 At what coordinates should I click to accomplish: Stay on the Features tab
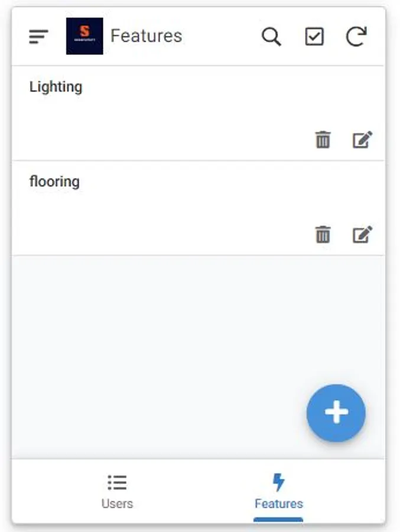tap(278, 492)
